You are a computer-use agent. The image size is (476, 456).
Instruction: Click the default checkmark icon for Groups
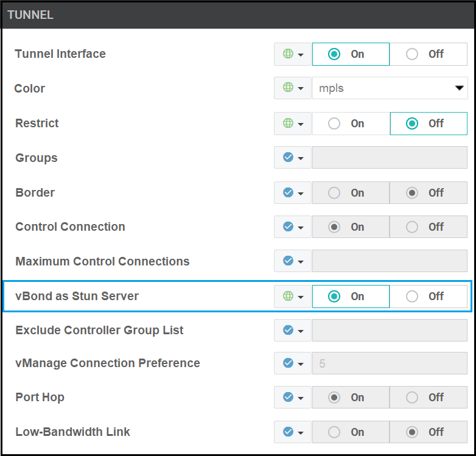click(289, 158)
